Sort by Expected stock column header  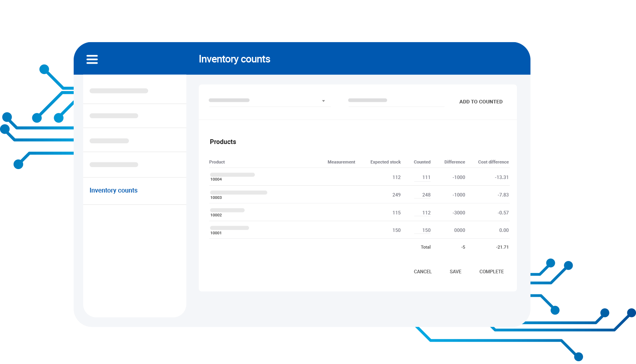click(385, 162)
